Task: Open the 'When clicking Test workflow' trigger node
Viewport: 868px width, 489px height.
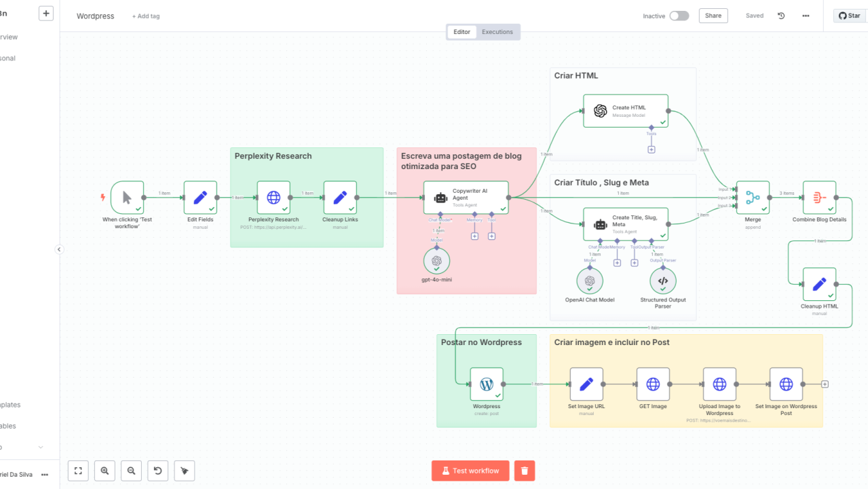Action: pos(128,198)
